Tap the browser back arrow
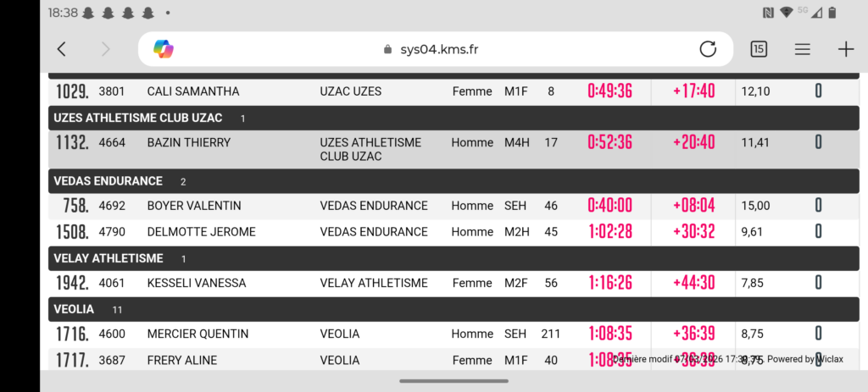The image size is (868, 392). pos(61,49)
